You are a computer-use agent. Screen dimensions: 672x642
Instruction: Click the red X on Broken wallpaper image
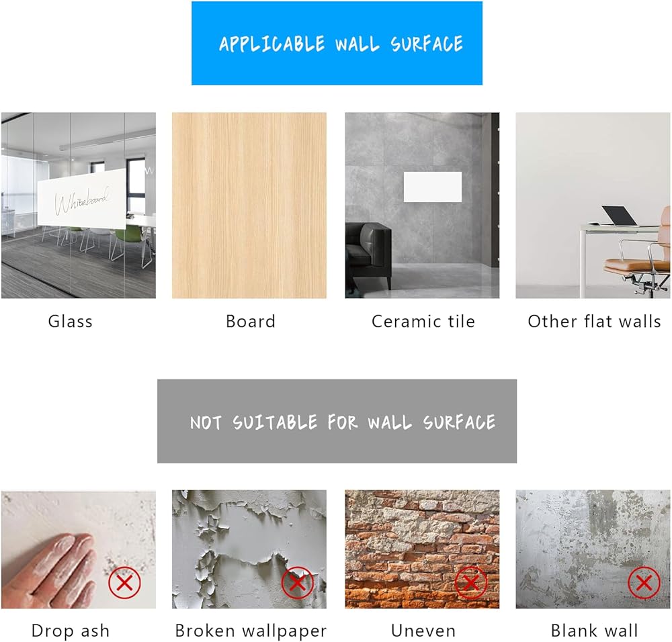[298, 582]
